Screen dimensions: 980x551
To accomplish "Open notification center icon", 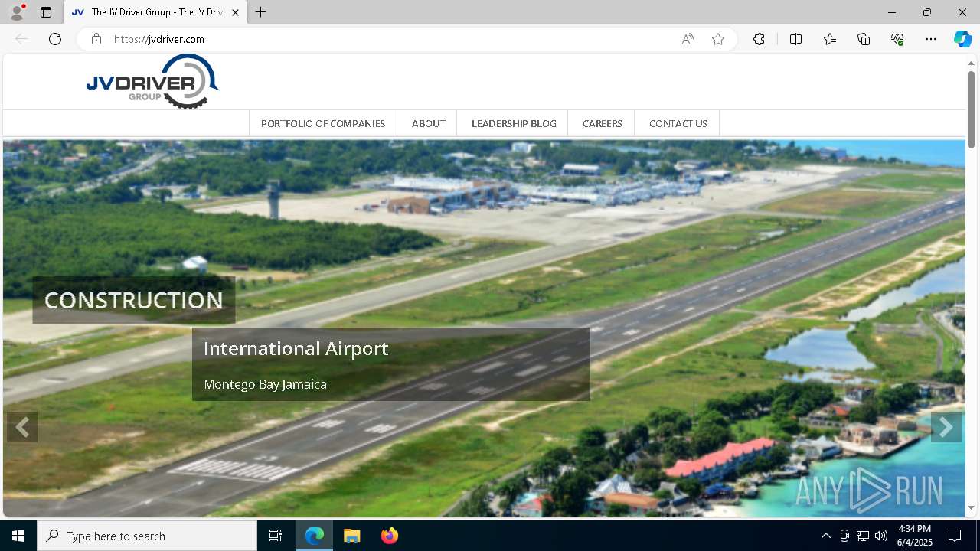I will (955, 536).
